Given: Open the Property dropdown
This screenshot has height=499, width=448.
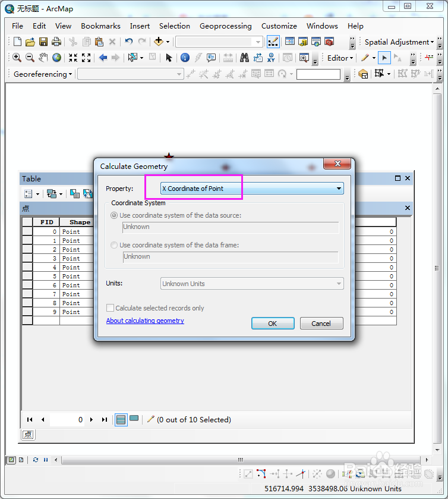Looking at the screenshot, I should (252, 189).
